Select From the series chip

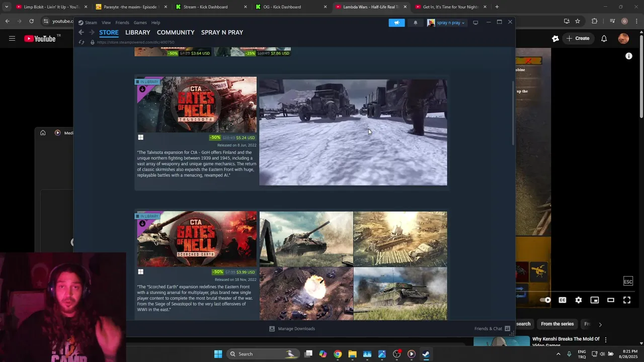pos(557,324)
